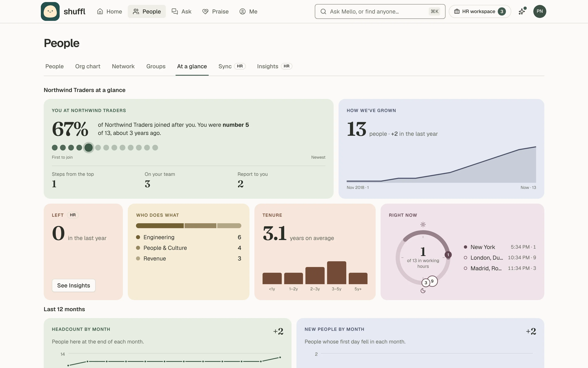Click the moon icon below working-hours dial

point(423,291)
